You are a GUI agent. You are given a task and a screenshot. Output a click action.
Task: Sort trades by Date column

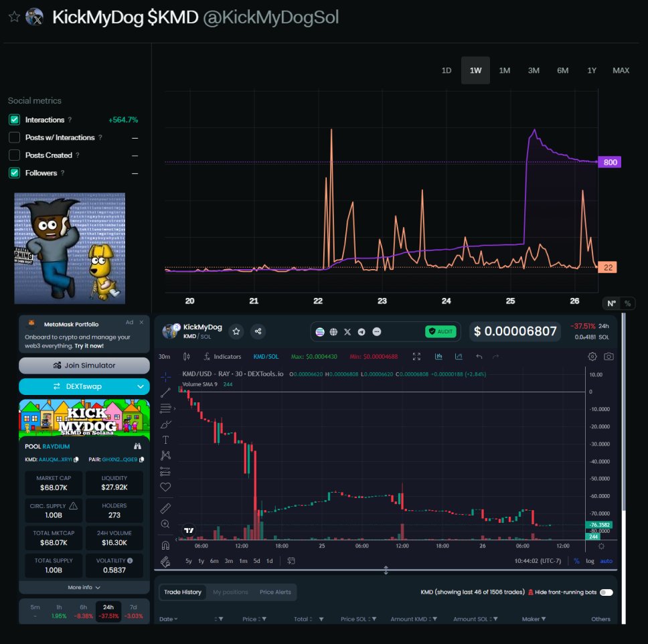click(168, 619)
